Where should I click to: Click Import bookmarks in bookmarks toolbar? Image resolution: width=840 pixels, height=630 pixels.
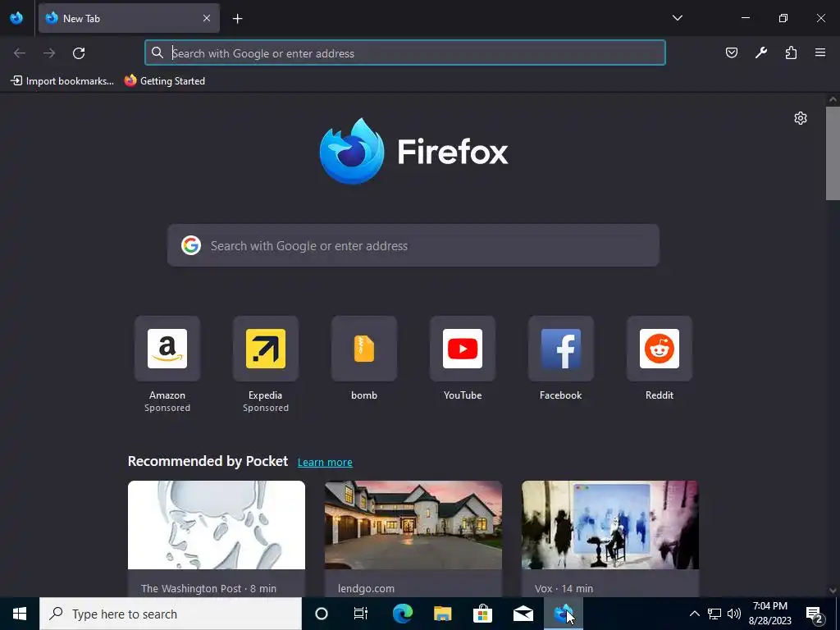tap(62, 81)
